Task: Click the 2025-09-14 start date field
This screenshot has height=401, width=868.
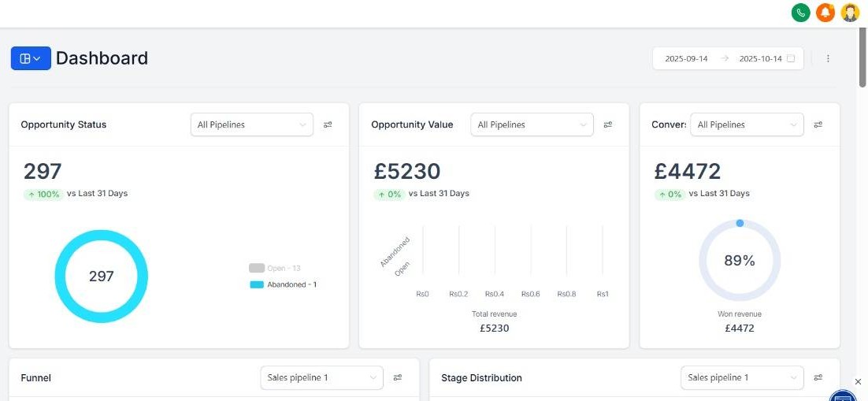Action: click(x=686, y=59)
